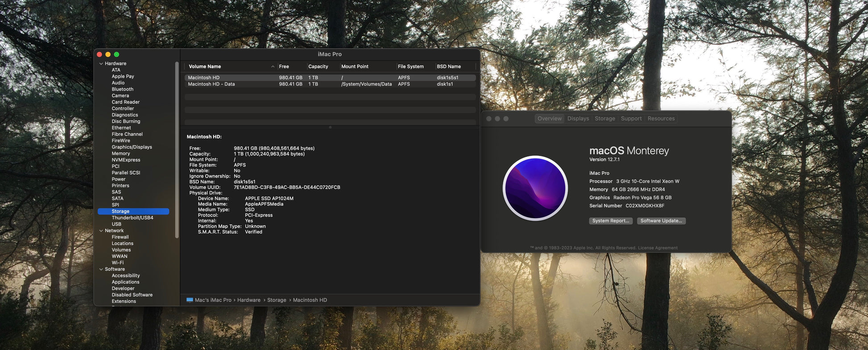
Task: Collapse the Hardware section
Action: click(101, 64)
